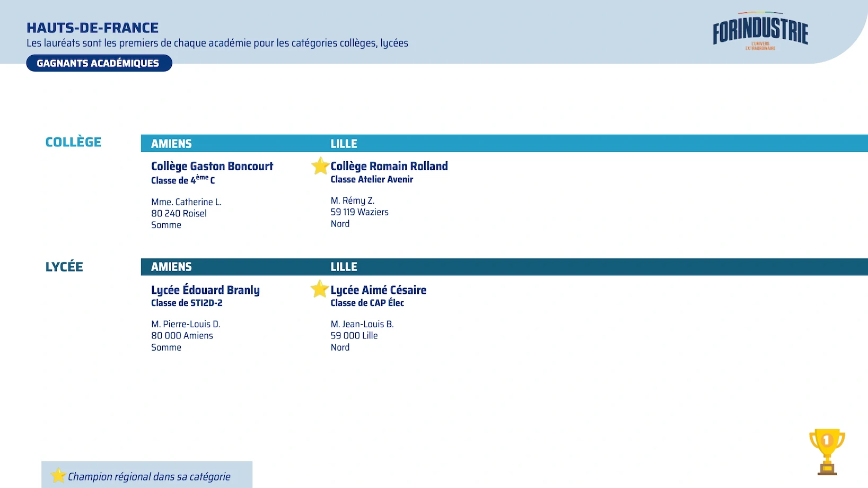Screen dimensions: 868x488
Task: Click teacher name M. Jean-Louis B.
Action: tap(362, 324)
